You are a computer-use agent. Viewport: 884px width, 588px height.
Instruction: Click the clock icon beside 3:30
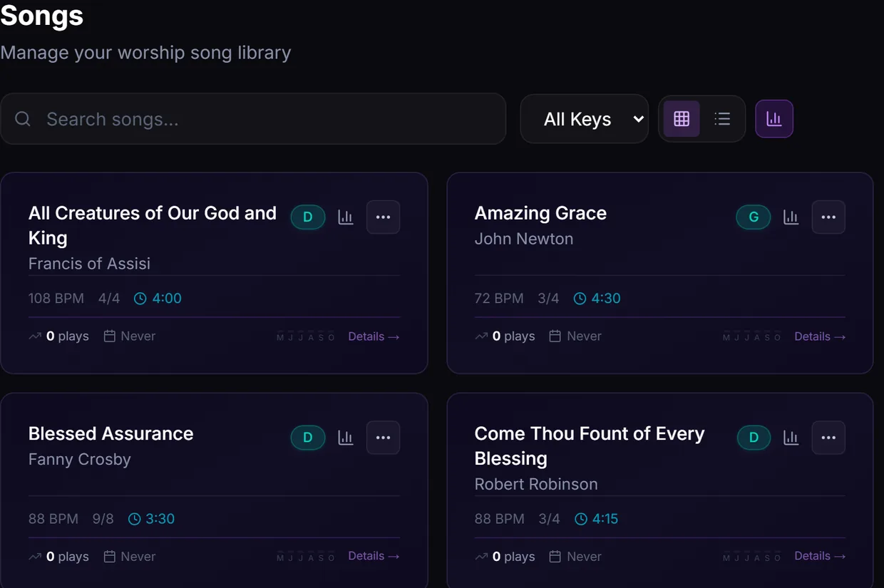pyautogui.click(x=134, y=519)
